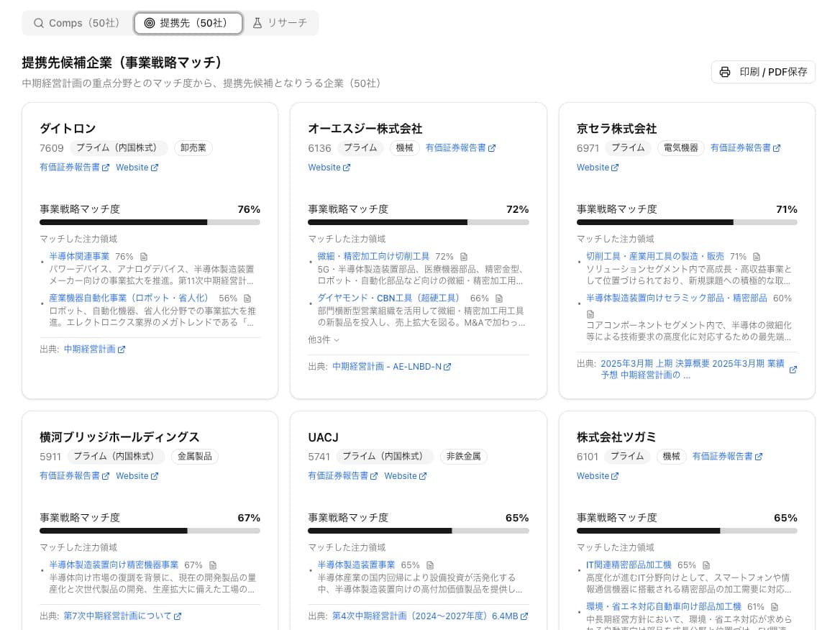Open オーエスジー Website link
Image resolution: width=840 pixels, height=630 pixels.
pyautogui.click(x=329, y=167)
